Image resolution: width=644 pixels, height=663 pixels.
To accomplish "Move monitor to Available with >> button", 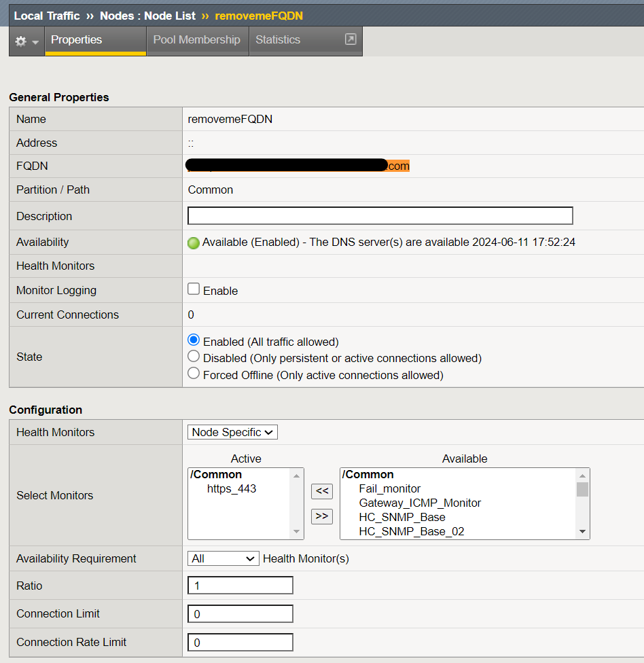I will [x=322, y=516].
